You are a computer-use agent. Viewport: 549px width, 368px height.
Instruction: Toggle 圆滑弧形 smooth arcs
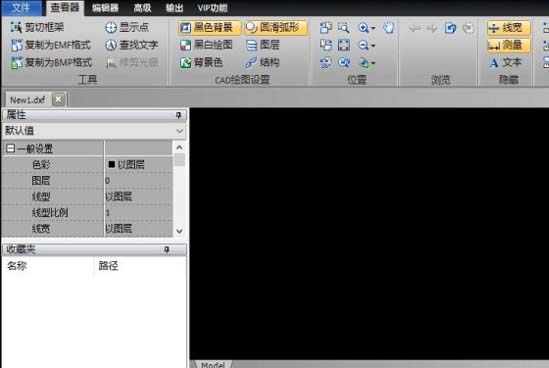[276, 27]
